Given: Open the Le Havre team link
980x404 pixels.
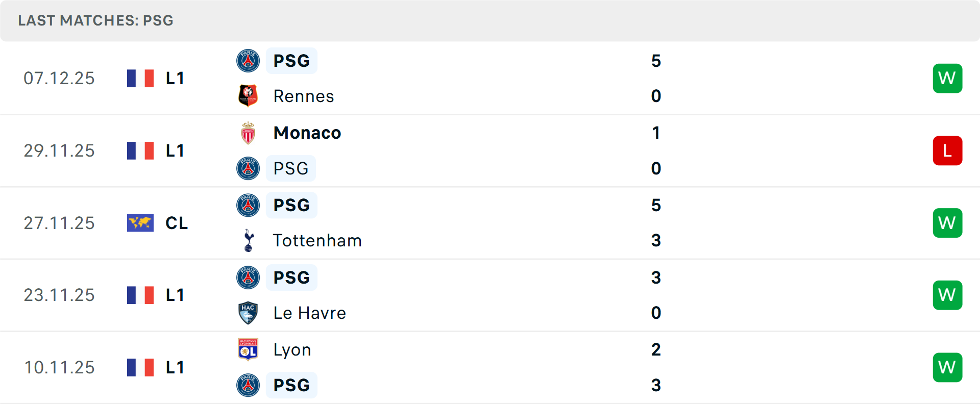Looking at the screenshot, I should point(309,313).
